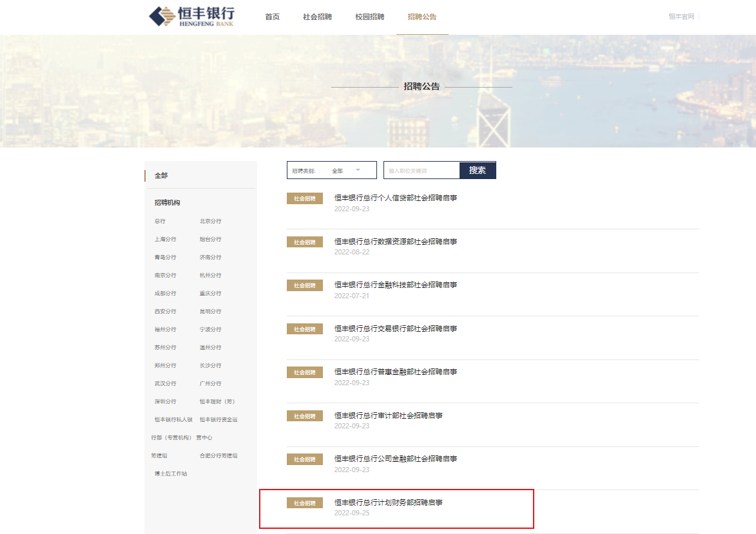Select 全部 in the left sidebar
Viewport: 756px width, 534px height.
click(x=161, y=175)
